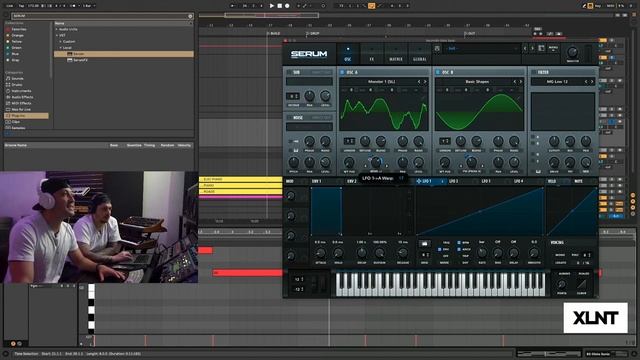Open the filter type MG Low 12 menu
This screenshot has height=360, width=640.
click(558, 82)
